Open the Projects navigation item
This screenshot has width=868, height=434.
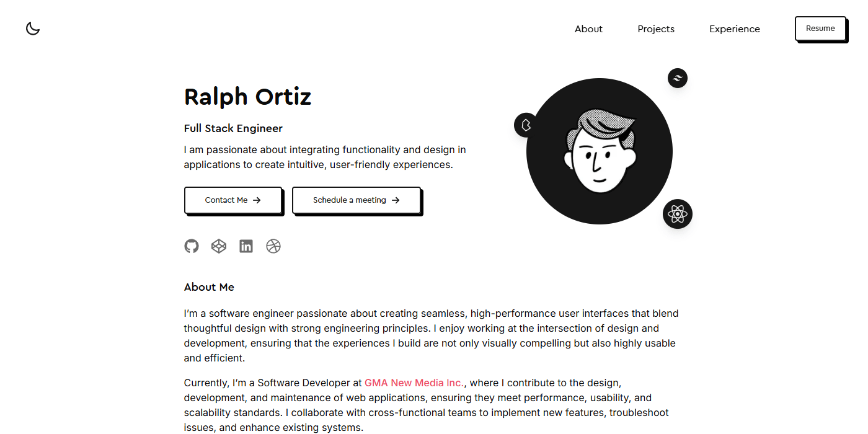coord(655,29)
